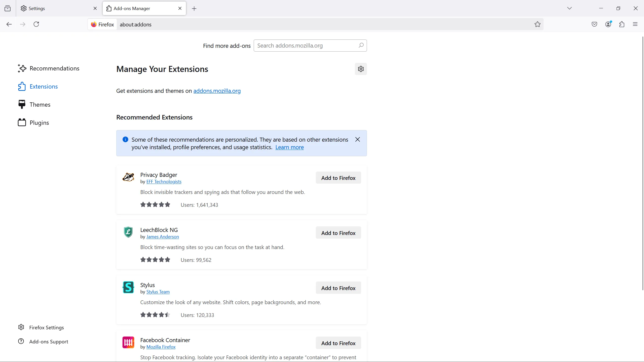The width and height of the screenshot is (644, 362).
Task: Click the Firefox identity box
Action: [102, 24]
